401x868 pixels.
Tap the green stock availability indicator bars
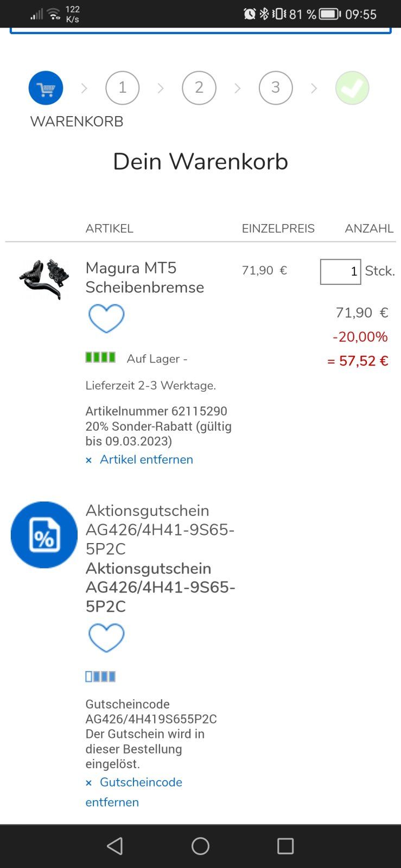tap(100, 358)
